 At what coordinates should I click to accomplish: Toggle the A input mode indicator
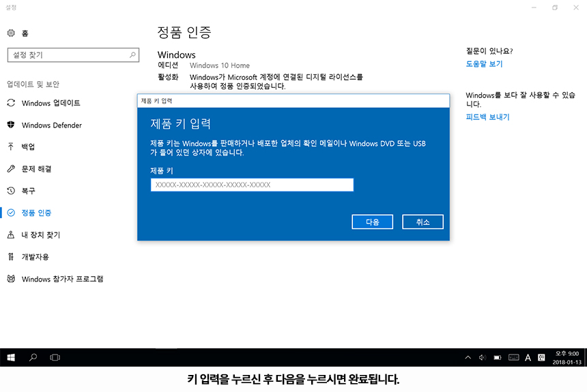(x=528, y=358)
